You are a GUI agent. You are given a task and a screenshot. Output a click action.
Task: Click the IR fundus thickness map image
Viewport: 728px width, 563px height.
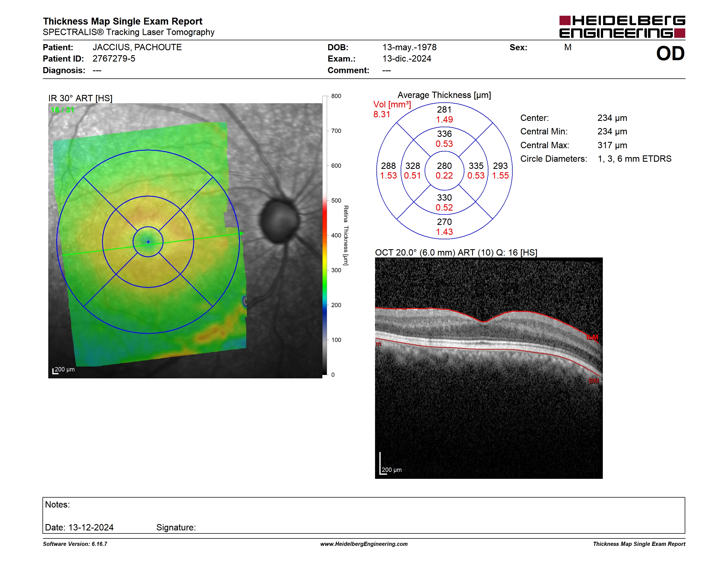click(x=185, y=240)
